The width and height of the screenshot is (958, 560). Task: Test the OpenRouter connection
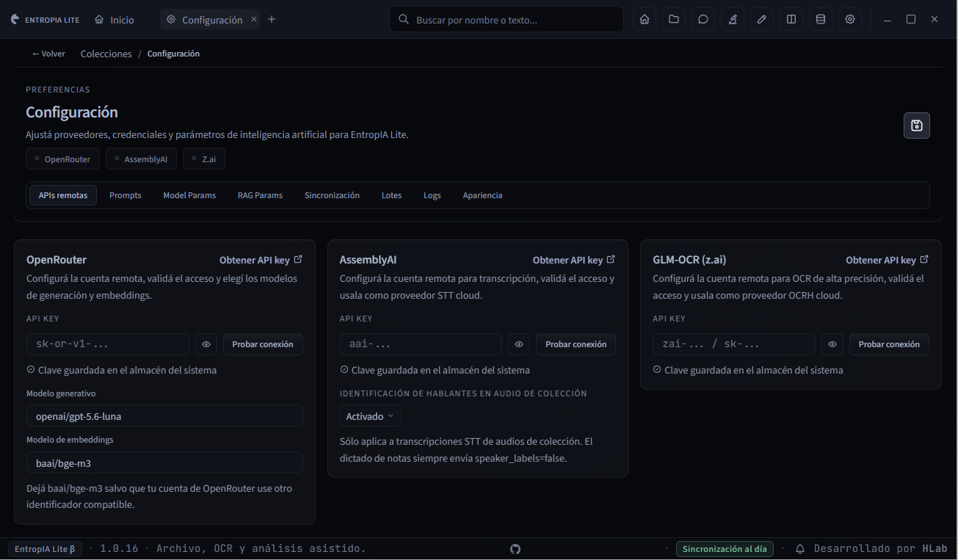263,344
